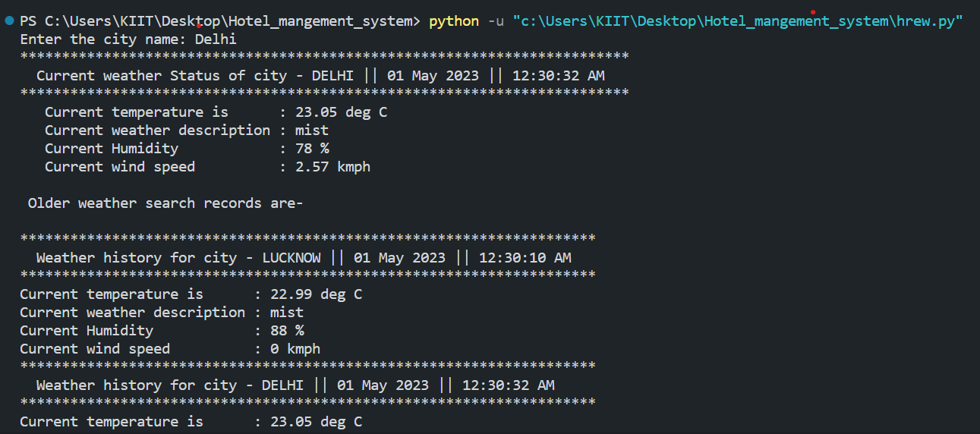Click the mist description in the LUCKNOW history
The image size is (980, 434).
[286, 313]
